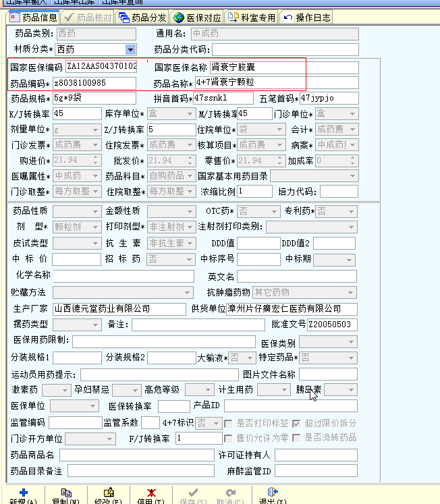Switch to the 药品信息 tab
440x504 pixels.
(33, 18)
